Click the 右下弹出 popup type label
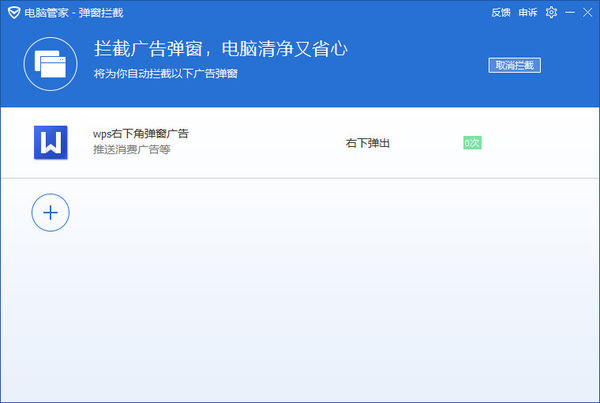The width and height of the screenshot is (600, 403). point(367,143)
